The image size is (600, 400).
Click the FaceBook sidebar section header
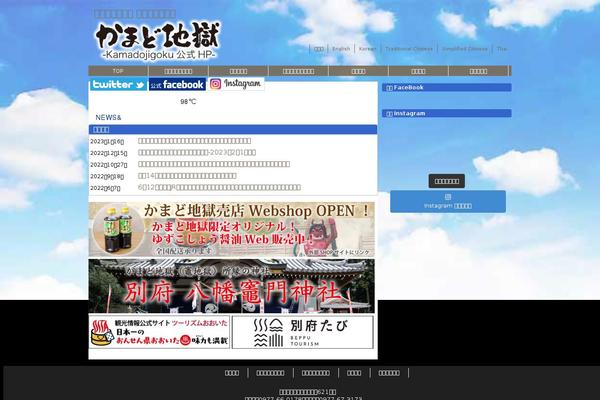(x=447, y=88)
